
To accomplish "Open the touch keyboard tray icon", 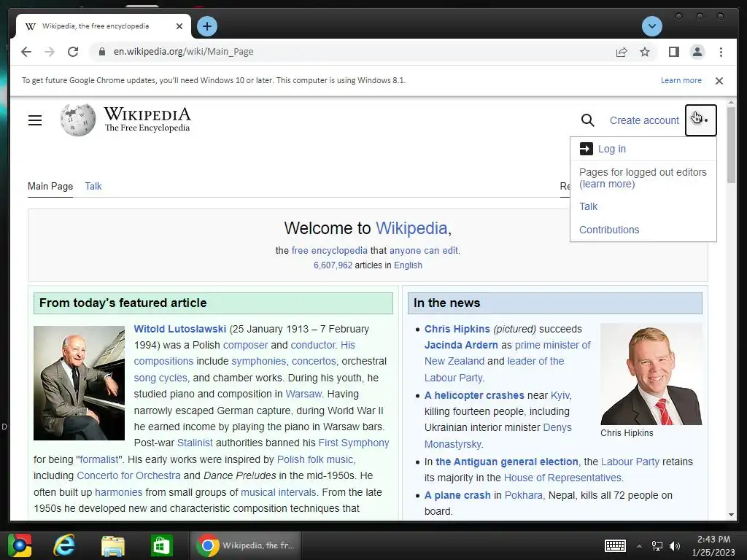I will (615, 545).
